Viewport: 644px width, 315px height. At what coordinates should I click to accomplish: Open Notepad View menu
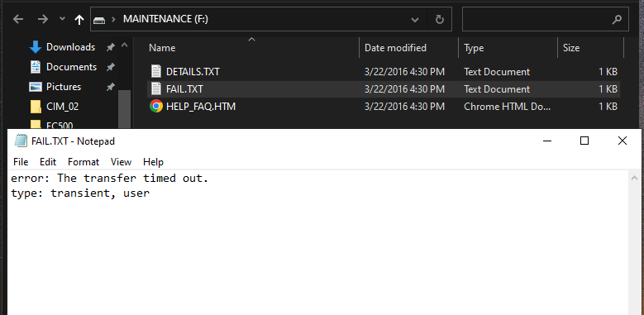tap(121, 162)
